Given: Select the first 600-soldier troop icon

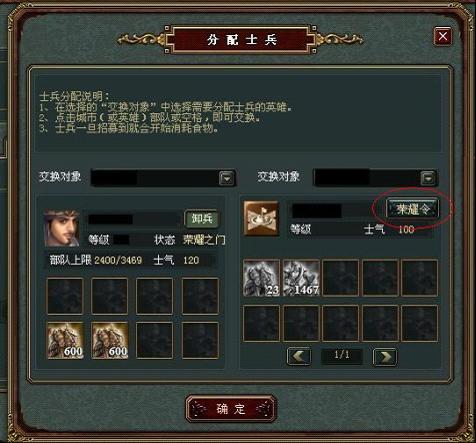Looking at the screenshot, I should point(65,340).
